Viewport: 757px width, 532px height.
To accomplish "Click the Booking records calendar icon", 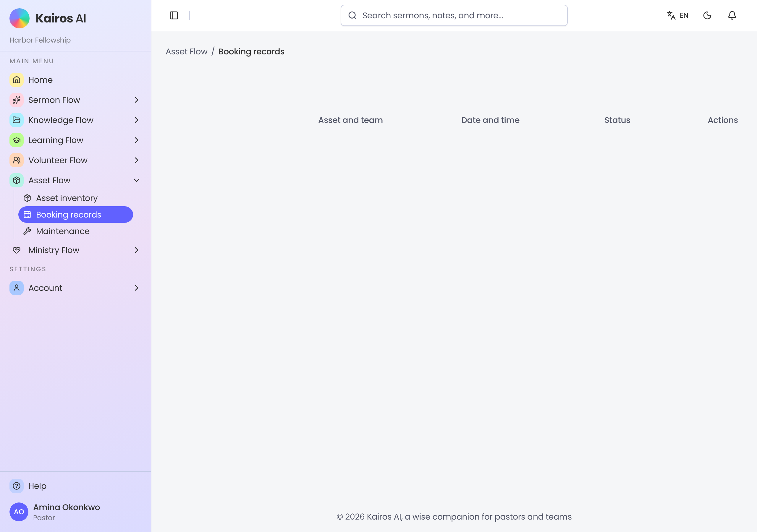I will click(x=28, y=215).
